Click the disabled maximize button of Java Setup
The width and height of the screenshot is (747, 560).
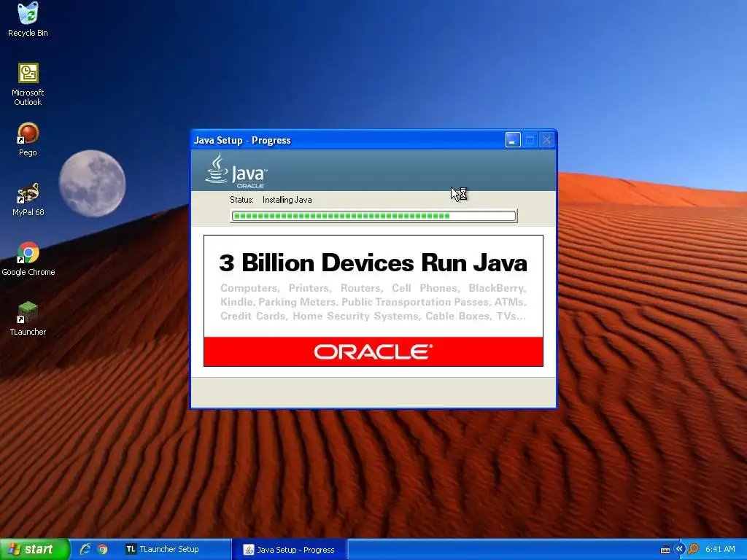tap(530, 140)
